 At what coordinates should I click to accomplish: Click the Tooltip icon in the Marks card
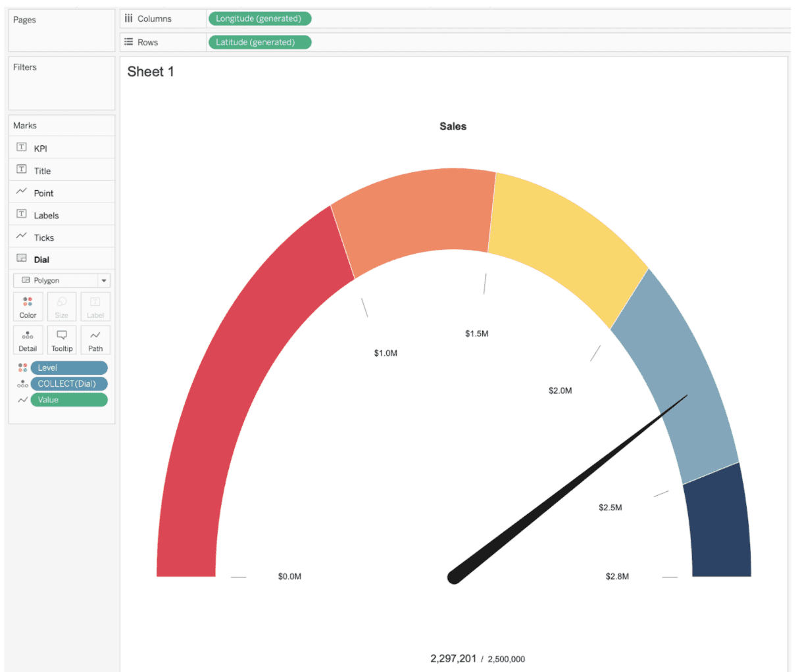pyautogui.click(x=61, y=340)
